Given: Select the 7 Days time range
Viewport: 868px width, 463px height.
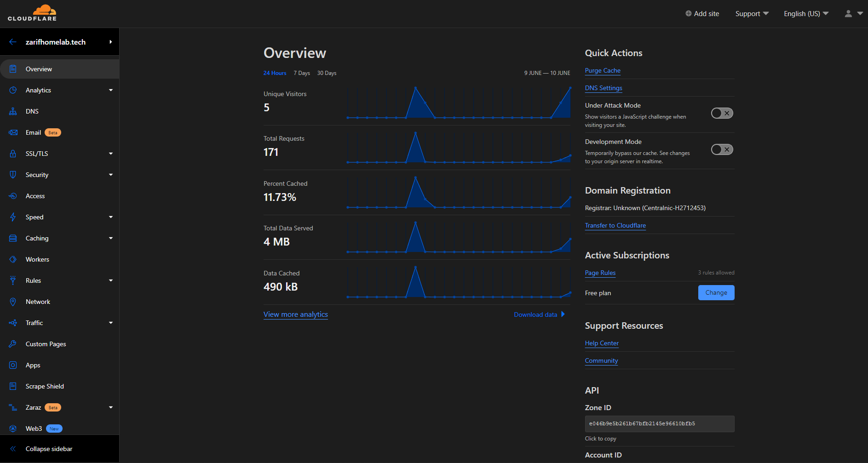Looking at the screenshot, I should pyautogui.click(x=302, y=73).
